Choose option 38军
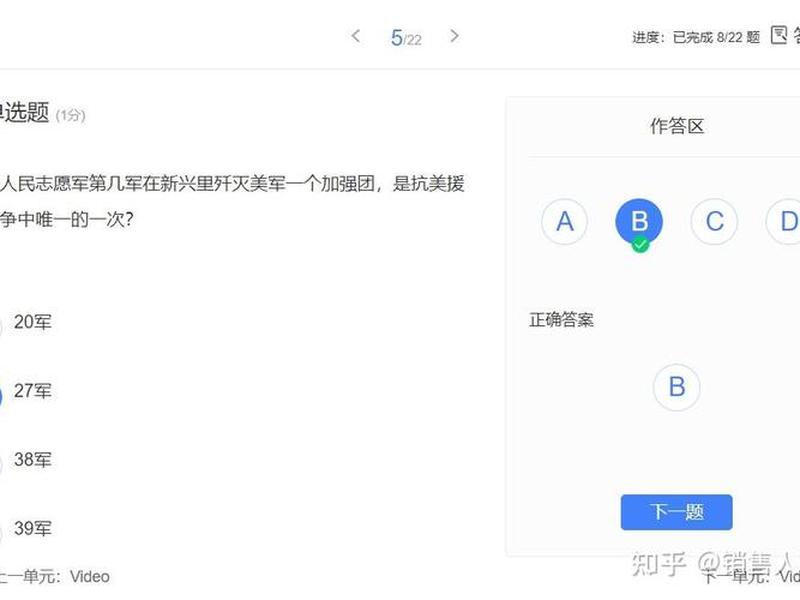800x600 pixels. [x=33, y=460]
